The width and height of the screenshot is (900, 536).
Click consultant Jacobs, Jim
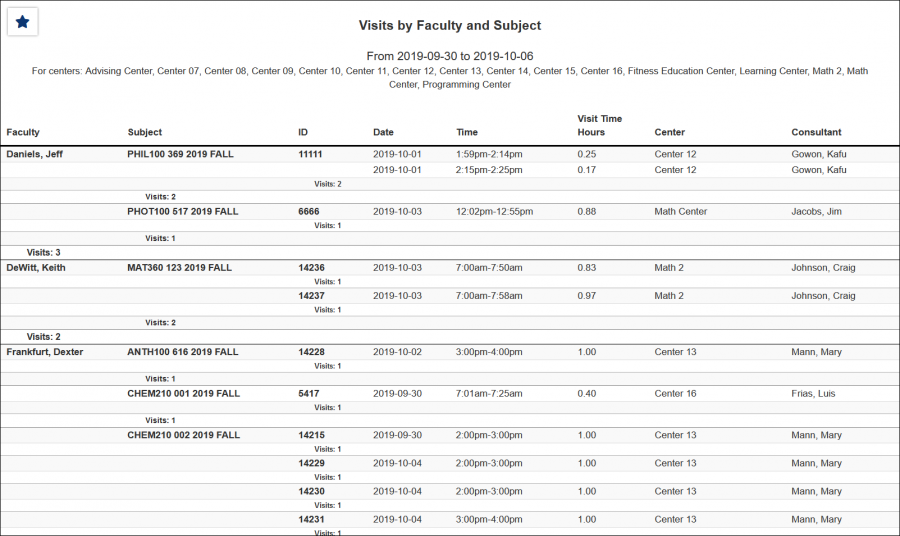[818, 212]
